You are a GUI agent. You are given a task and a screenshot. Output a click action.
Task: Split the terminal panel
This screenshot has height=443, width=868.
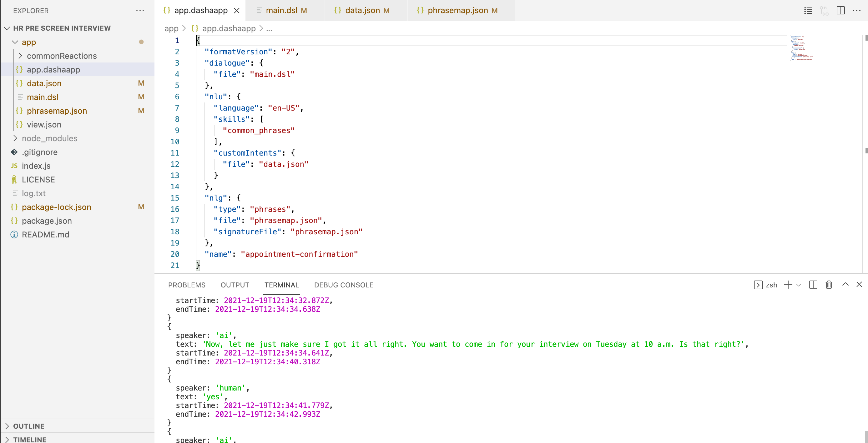click(813, 285)
